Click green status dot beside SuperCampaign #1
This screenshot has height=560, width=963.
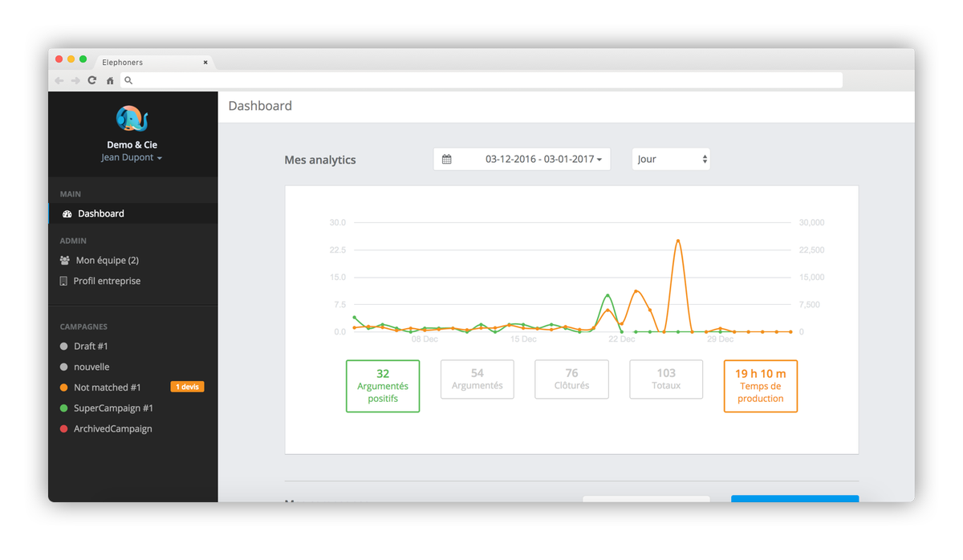tap(64, 408)
